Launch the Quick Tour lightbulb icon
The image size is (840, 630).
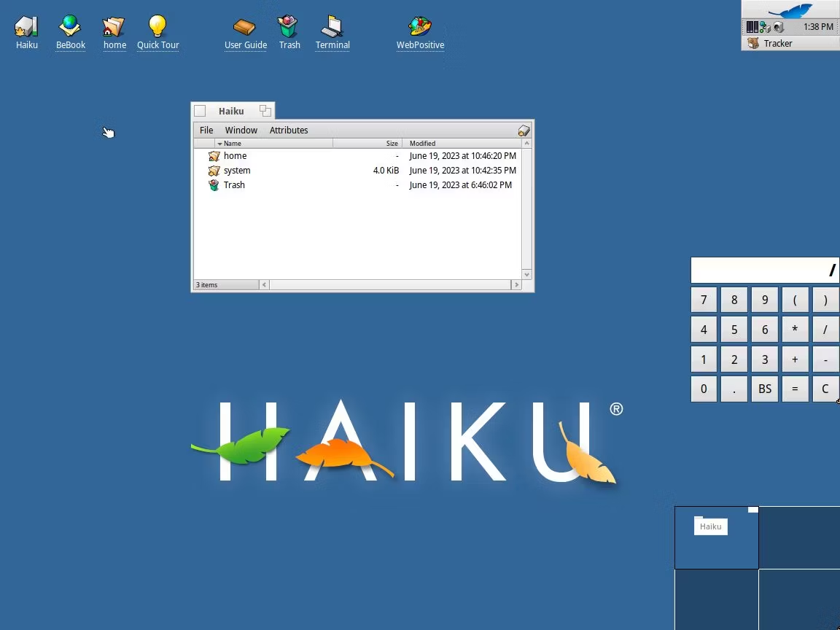(x=157, y=26)
